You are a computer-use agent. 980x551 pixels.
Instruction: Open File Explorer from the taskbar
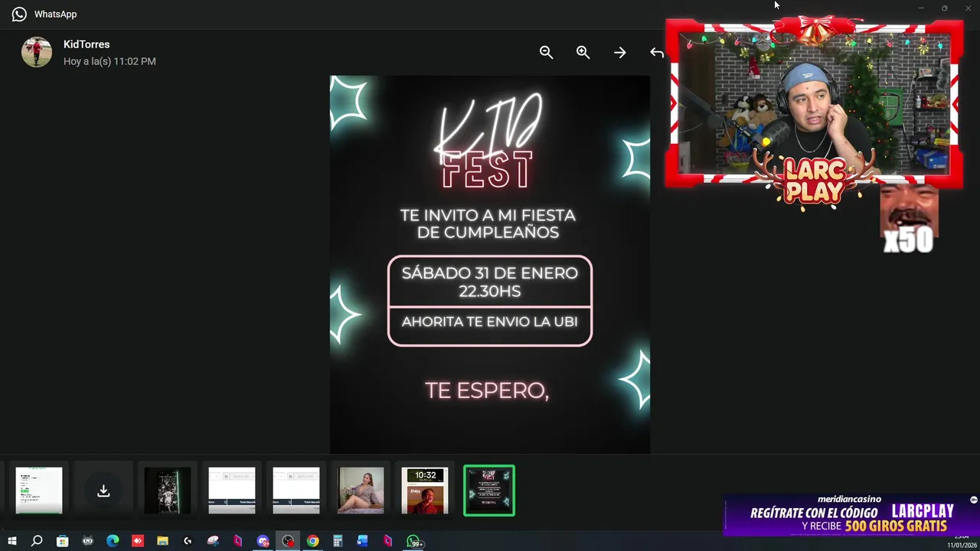pos(162,541)
